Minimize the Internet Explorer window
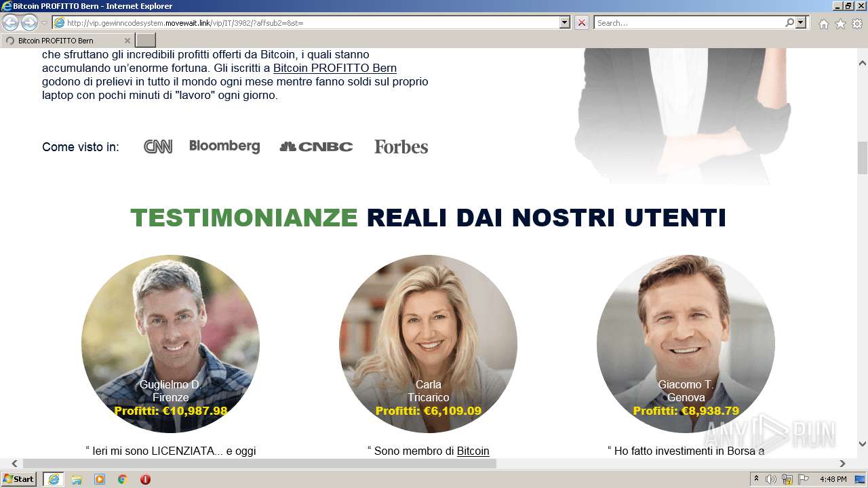 pyautogui.click(x=836, y=6)
